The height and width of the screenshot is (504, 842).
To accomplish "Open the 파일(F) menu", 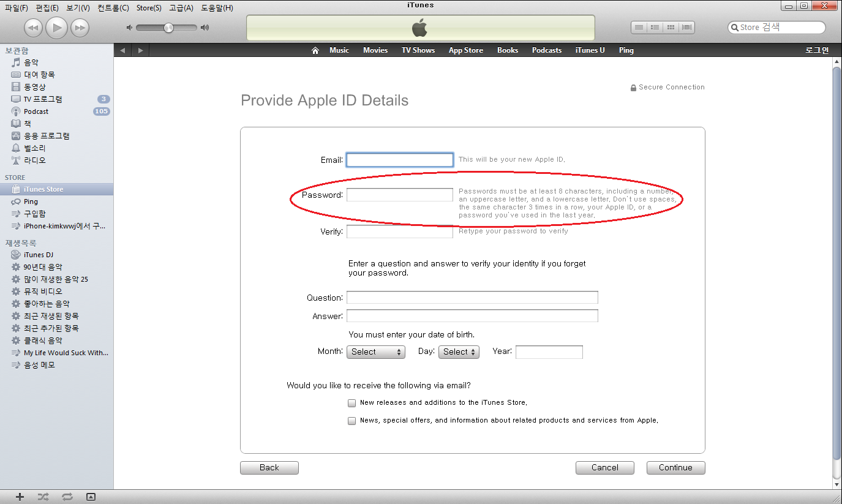I will tap(17, 8).
